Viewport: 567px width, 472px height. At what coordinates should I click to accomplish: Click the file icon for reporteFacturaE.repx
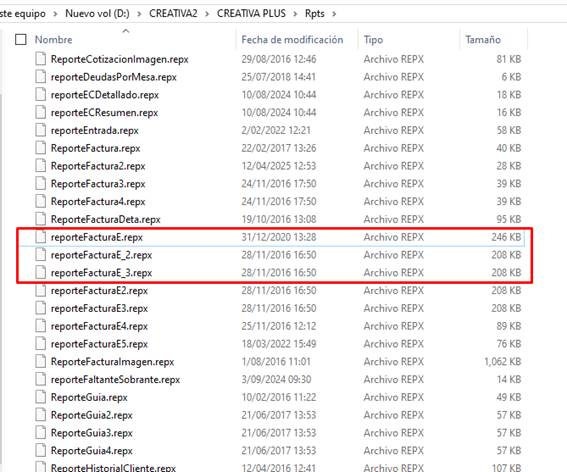point(40,237)
